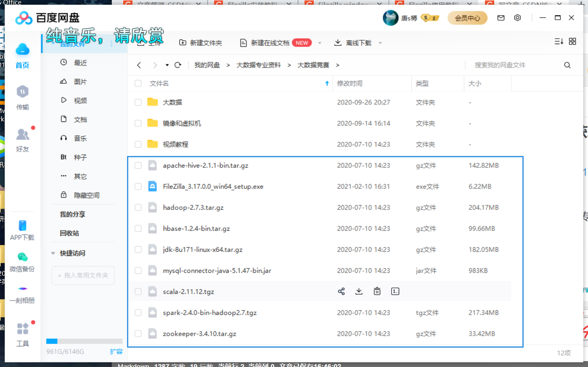The height and width of the screenshot is (367, 588).
Task: Check the box beside 大数据 folder
Action: pyautogui.click(x=138, y=102)
